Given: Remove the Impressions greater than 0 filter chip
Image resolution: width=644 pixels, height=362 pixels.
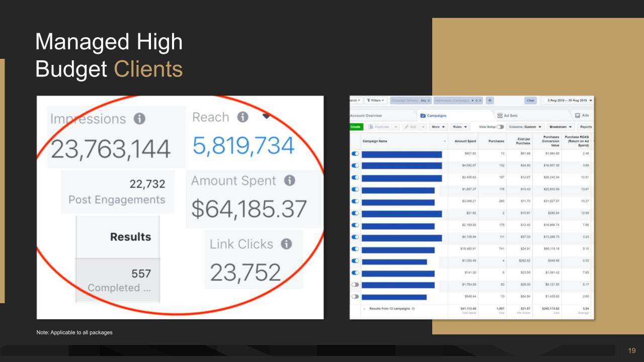Looking at the screenshot, I should [x=480, y=101].
